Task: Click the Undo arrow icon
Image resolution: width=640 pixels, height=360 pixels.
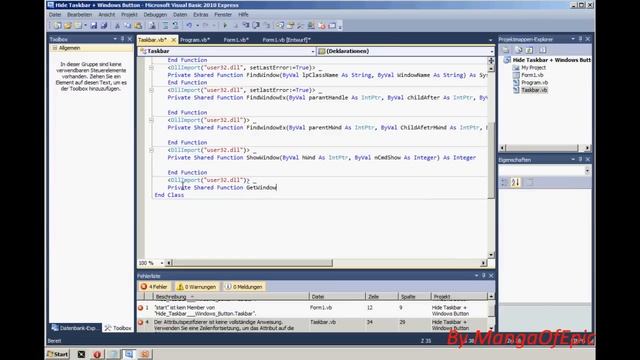Action: (x=189, y=26)
